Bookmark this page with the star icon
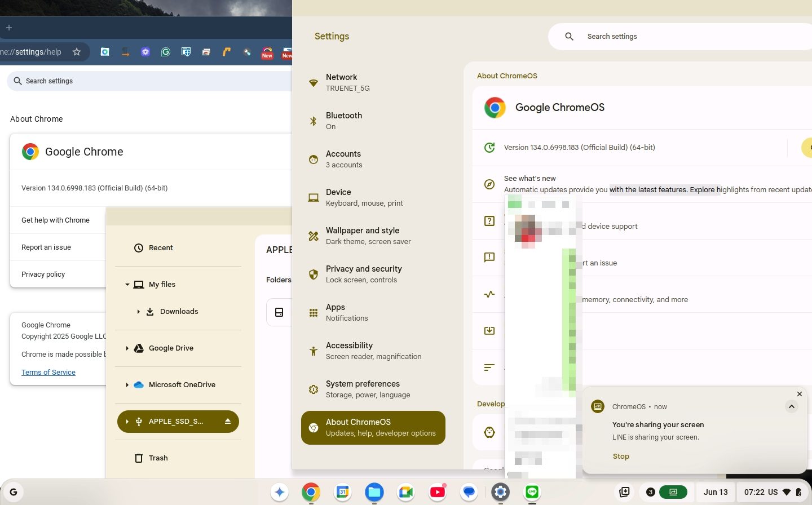Image resolution: width=812 pixels, height=505 pixels. [77, 52]
